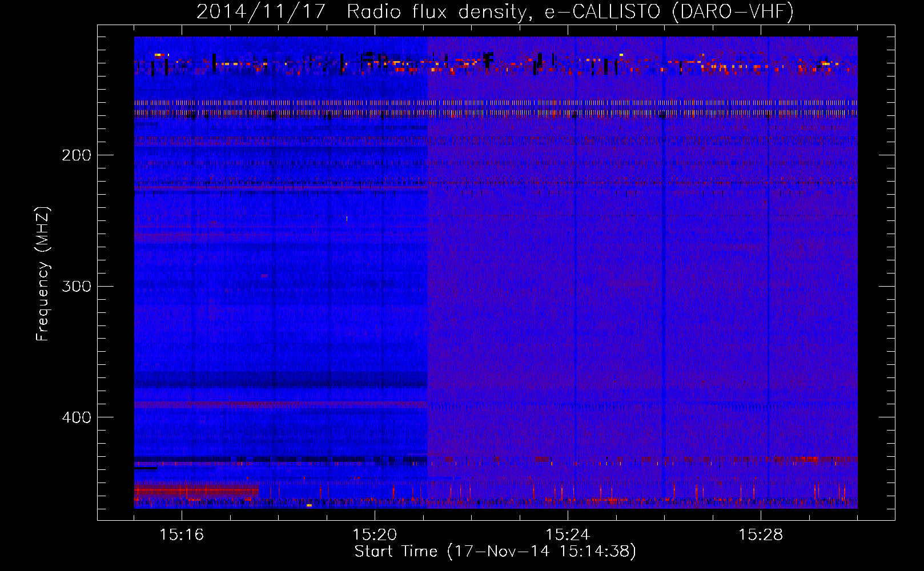Click the 15:20 time tick label
The width and height of the screenshot is (924, 571).
click(375, 534)
